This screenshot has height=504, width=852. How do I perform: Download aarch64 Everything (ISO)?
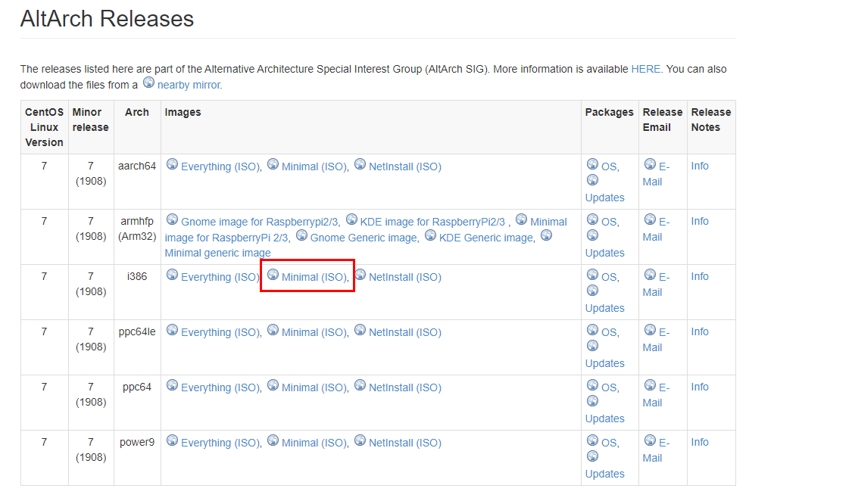(x=220, y=166)
